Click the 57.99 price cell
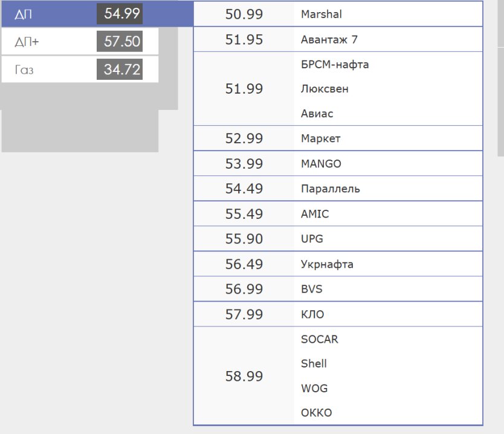Image resolution: width=504 pixels, height=434 pixels. pos(244,314)
